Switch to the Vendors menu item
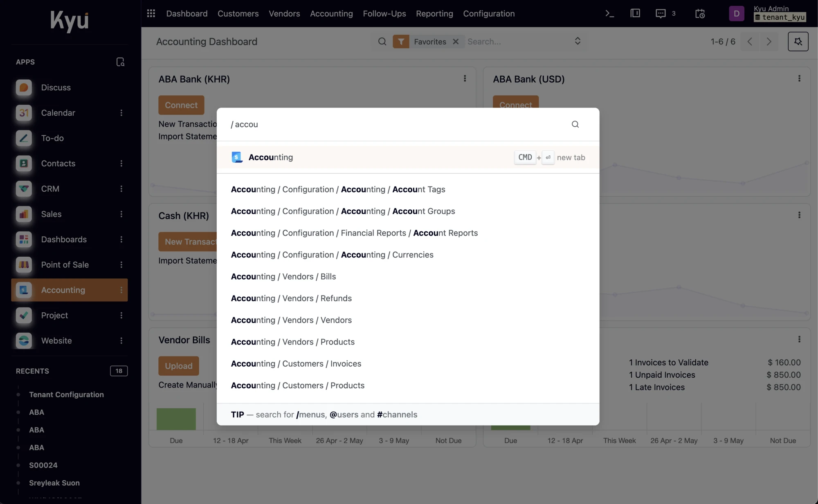 284,13
